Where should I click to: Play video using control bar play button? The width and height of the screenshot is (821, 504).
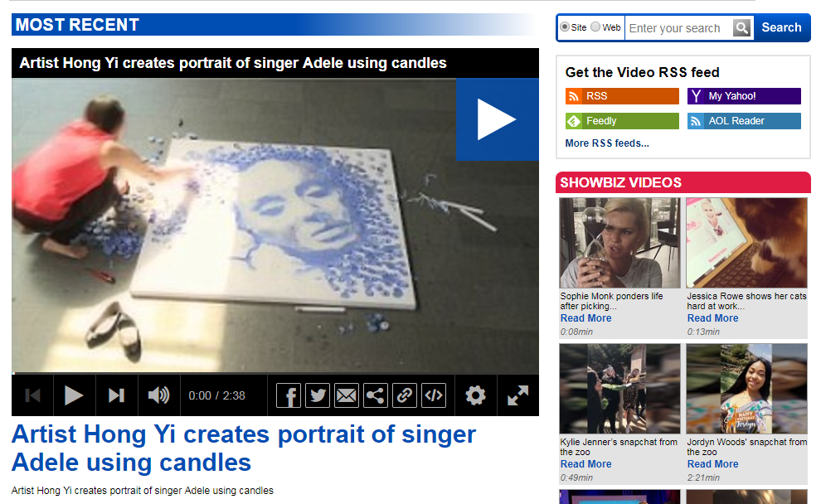(74, 395)
